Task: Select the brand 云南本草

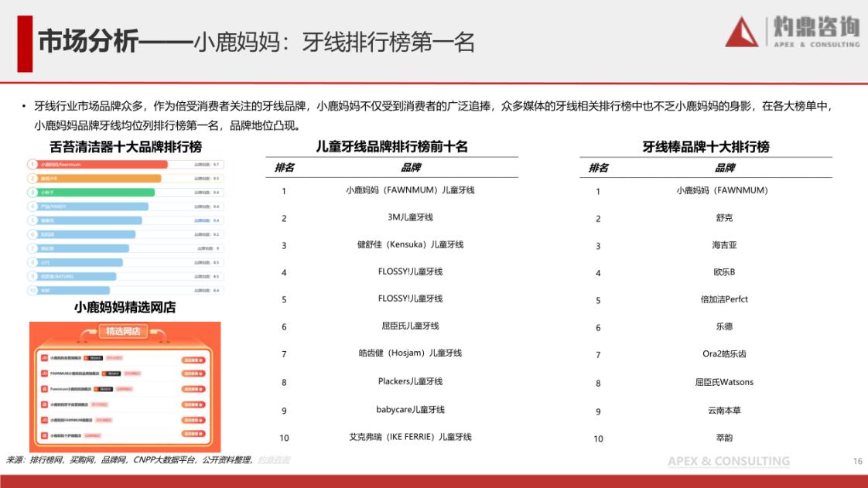Action: tap(724, 411)
